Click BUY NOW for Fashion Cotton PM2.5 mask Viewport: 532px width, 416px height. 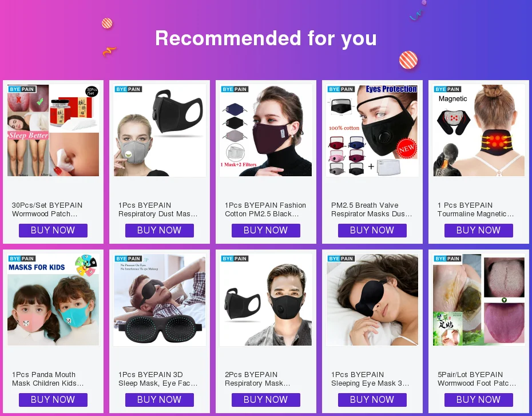(x=265, y=231)
